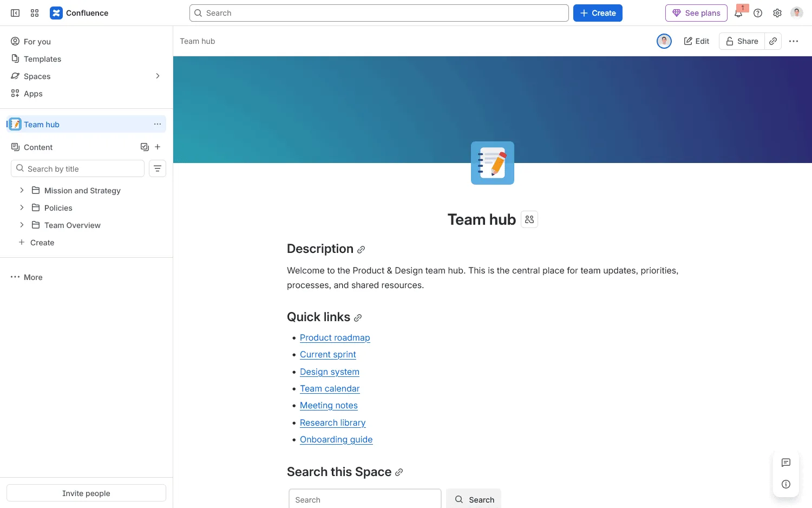Expand the Mission and Strategy folder
Screen dimensions: 812x508
point(22,190)
